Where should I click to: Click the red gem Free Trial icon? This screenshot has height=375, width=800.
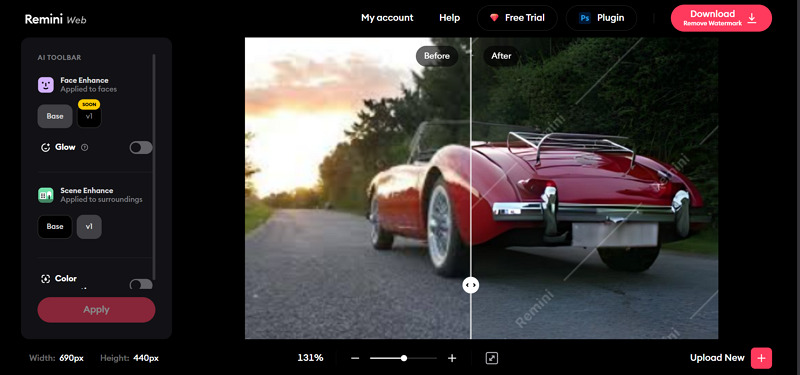click(494, 18)
